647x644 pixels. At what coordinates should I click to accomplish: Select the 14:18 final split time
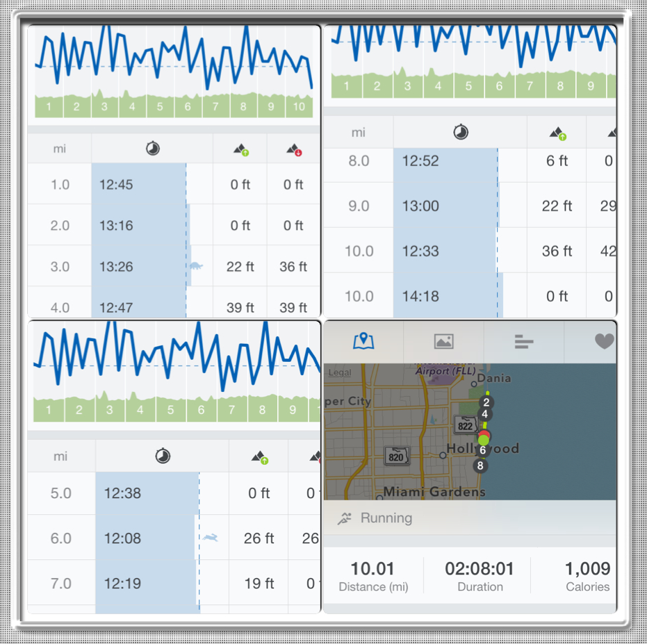point(420,296)
